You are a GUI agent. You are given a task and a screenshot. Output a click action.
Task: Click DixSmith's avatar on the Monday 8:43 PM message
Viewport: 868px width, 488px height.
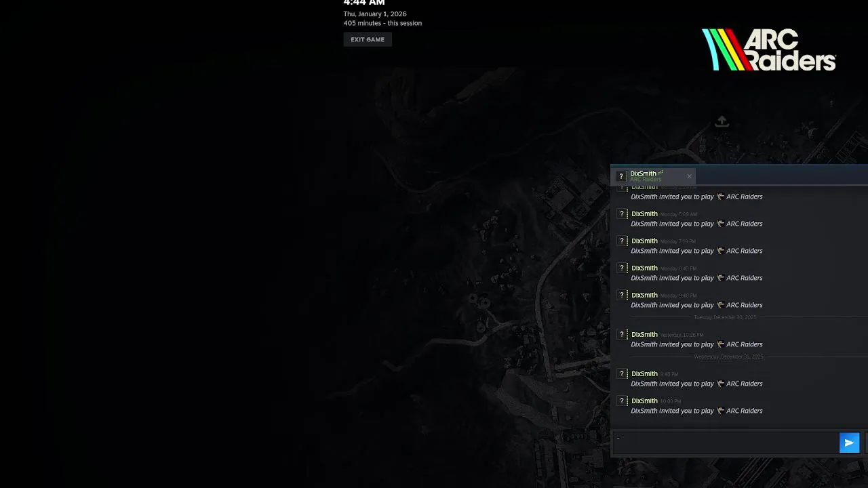pos(621,268)
